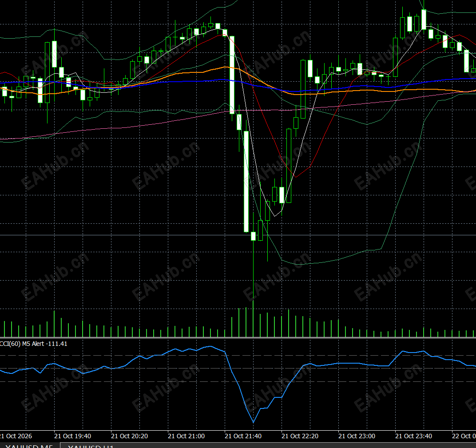Click the tallest green volume bar
Image resolution: width=476 pixels, height=448 pixels.
253,319
